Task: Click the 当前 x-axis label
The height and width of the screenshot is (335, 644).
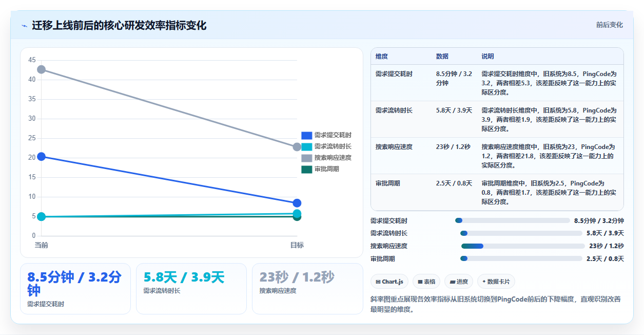Action: (x=41, y=246)
